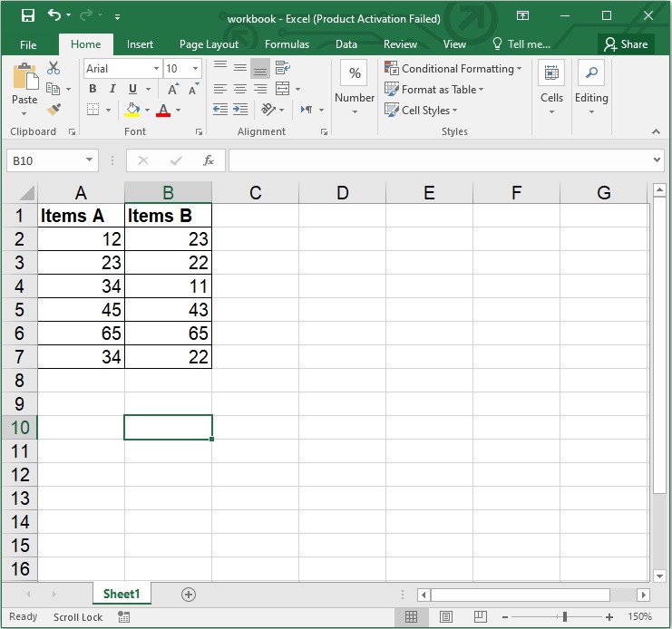Open the Name Box dropdown arrow
This screenshot has height=629, width=672.
[89, 160]
